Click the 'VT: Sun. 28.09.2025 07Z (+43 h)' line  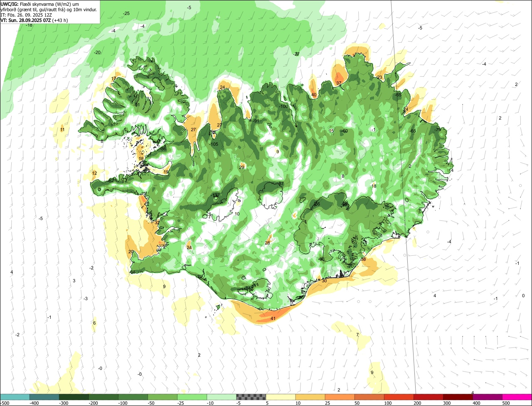pos(34,20)
